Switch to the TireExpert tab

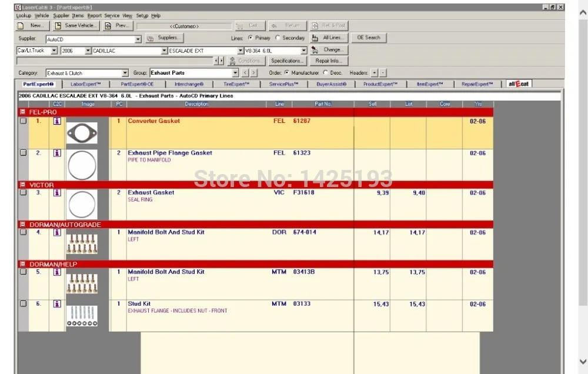coord(236,84)
